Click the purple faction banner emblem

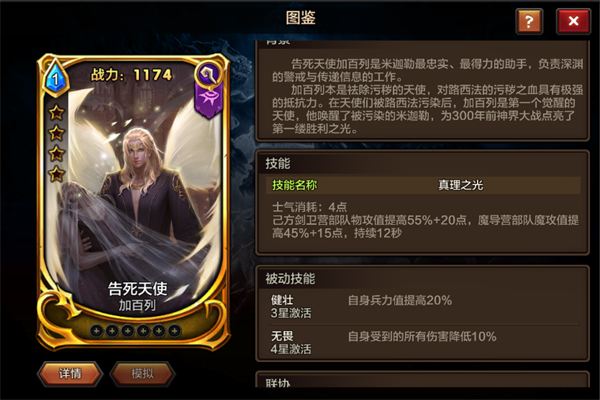coord(209,101)
